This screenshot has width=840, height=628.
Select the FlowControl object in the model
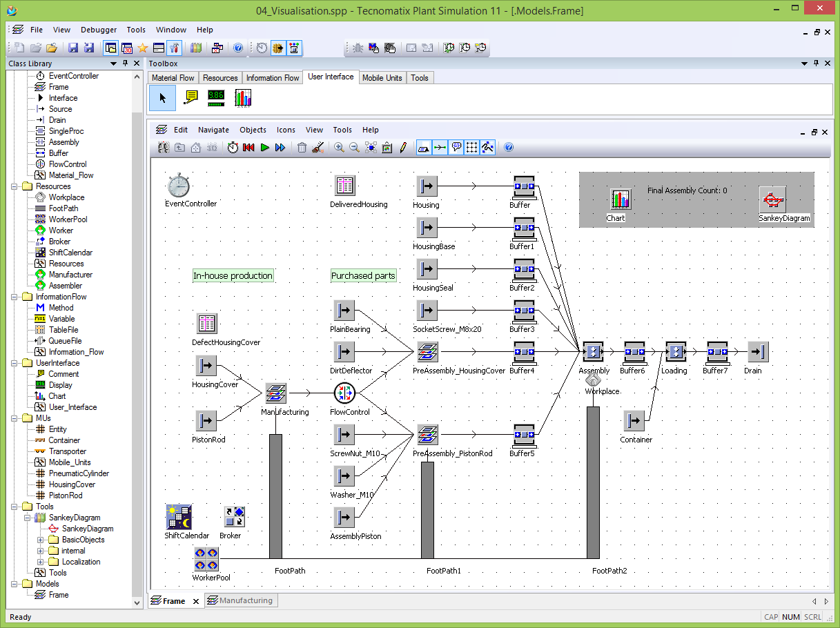344,393
